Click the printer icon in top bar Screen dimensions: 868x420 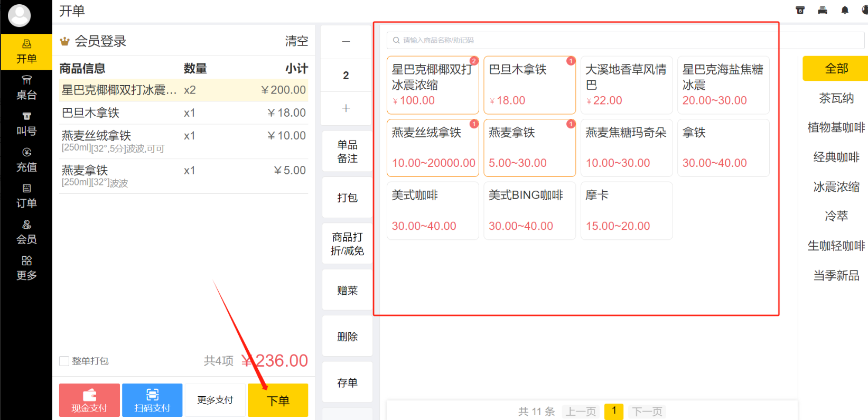coord(823,10)
